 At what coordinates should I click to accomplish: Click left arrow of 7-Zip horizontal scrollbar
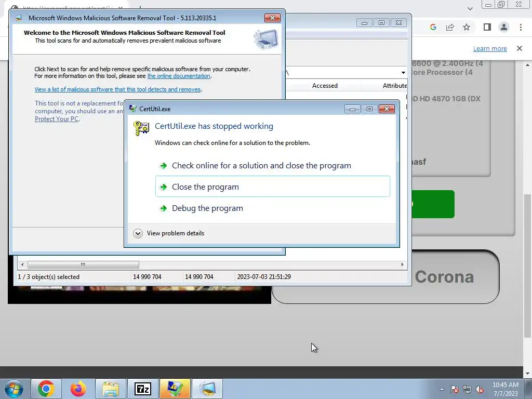click(22, 264)
